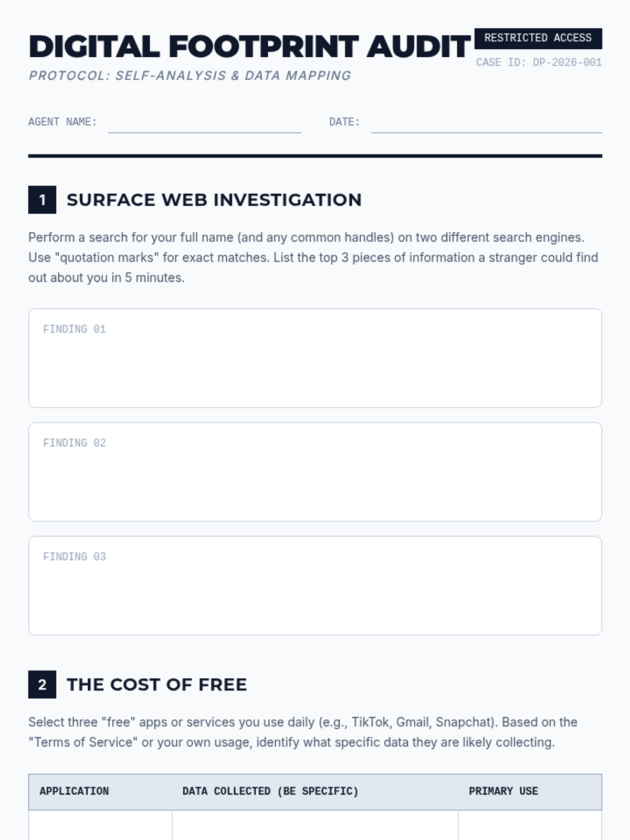Click inside the Finding 03 box
Viewport: 630px width, 840px height.
(315, 586)
